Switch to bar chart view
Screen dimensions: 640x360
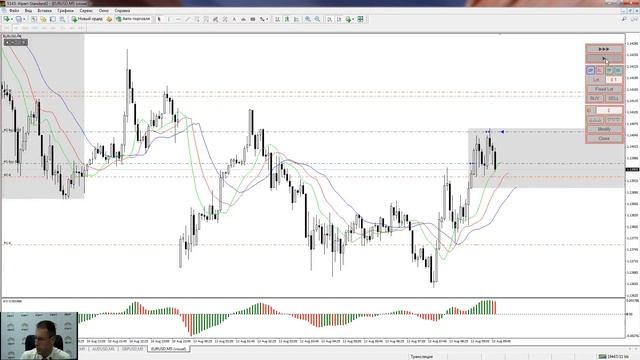(x=278, y=19)
